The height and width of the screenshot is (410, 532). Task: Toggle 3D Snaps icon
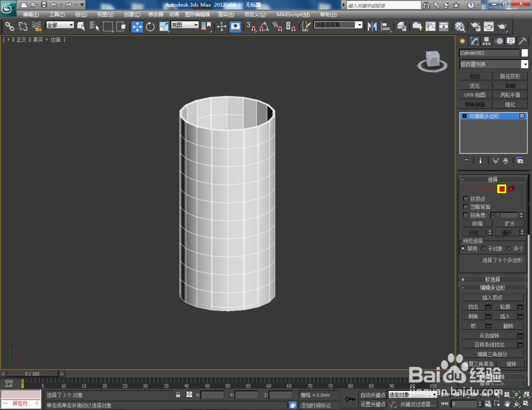point(251,26)
